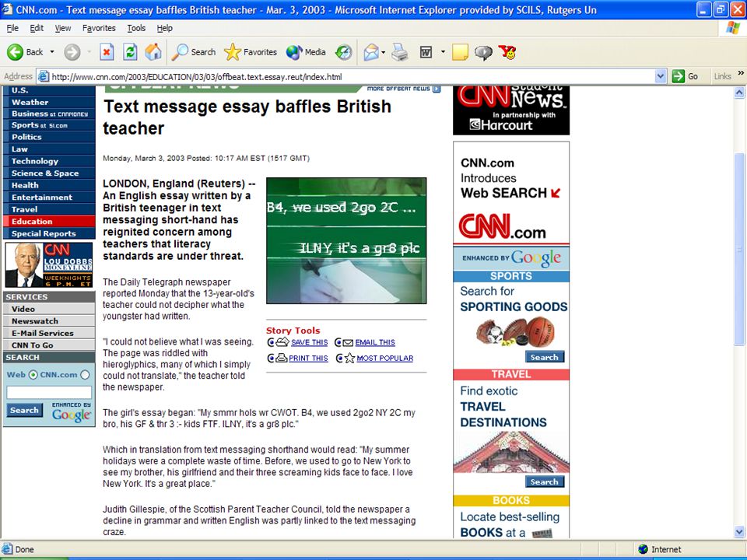Open the Favorites menu

pos(99,28)
